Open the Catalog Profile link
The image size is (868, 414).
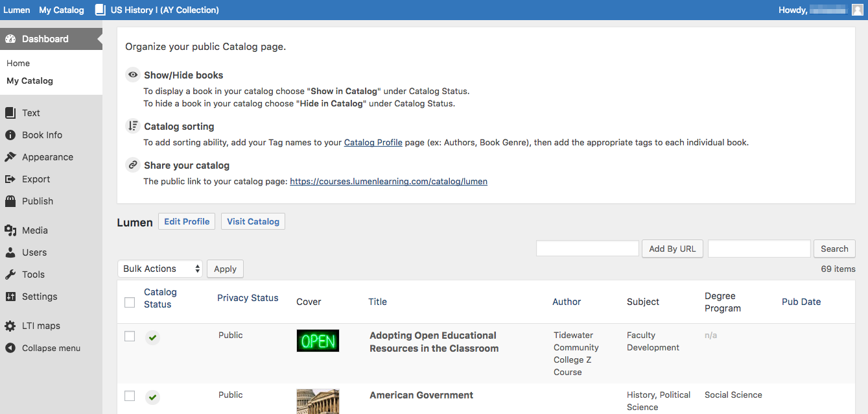coord(373,142)
